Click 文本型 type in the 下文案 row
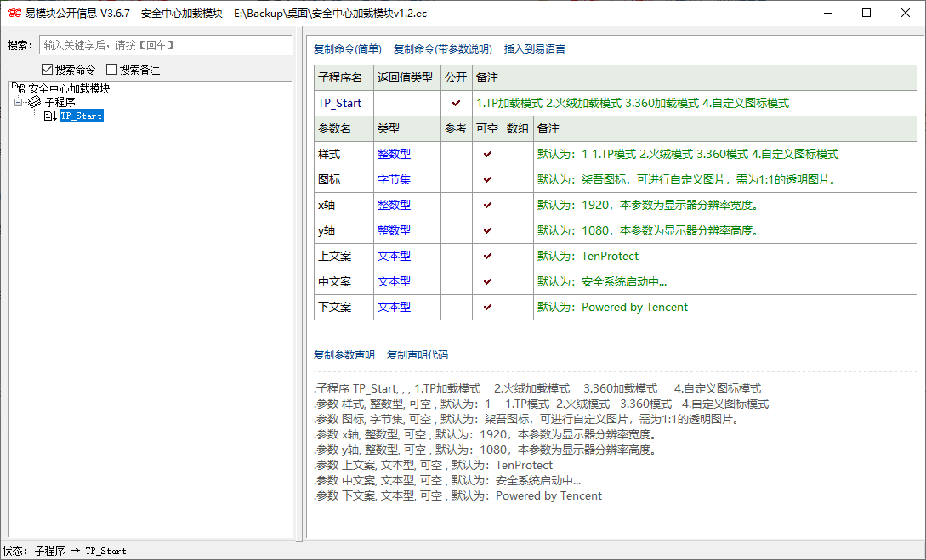926x560 pixels. 394,307
